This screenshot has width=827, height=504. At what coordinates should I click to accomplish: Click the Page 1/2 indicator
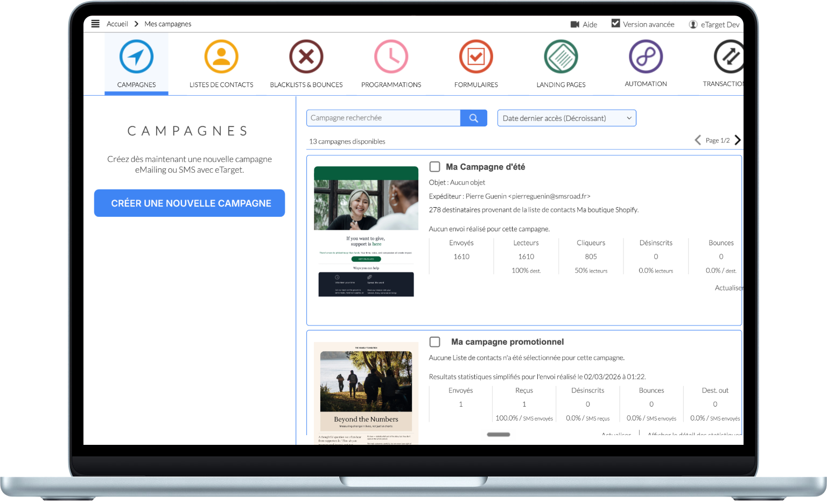(x=718, y=140)
